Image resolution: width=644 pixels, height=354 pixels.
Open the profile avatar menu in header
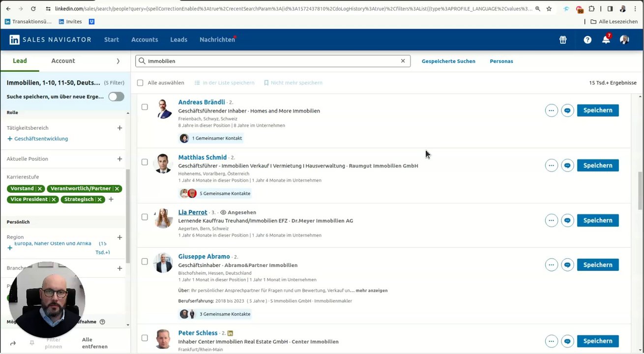(624, 40)
